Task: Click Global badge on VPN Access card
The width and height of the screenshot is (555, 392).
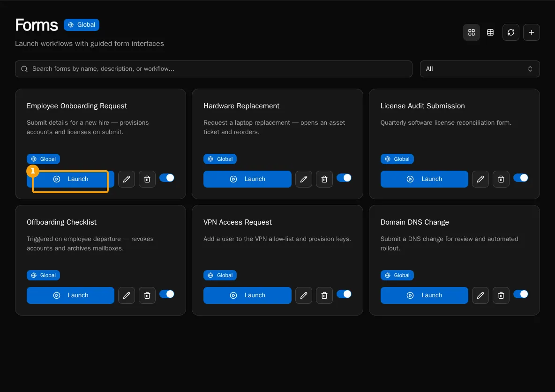Action: click(x=220, y=275)
